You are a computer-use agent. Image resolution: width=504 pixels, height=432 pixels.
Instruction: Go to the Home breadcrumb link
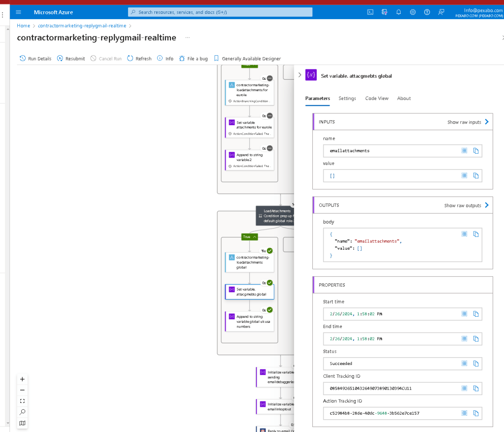pyautogui.click(x=24, y=26)
